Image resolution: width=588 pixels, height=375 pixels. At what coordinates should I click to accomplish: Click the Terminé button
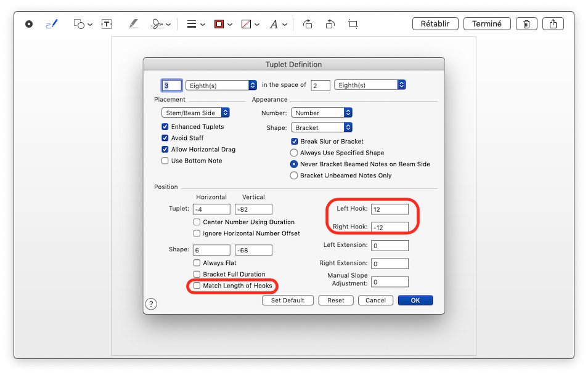[487, 24]
